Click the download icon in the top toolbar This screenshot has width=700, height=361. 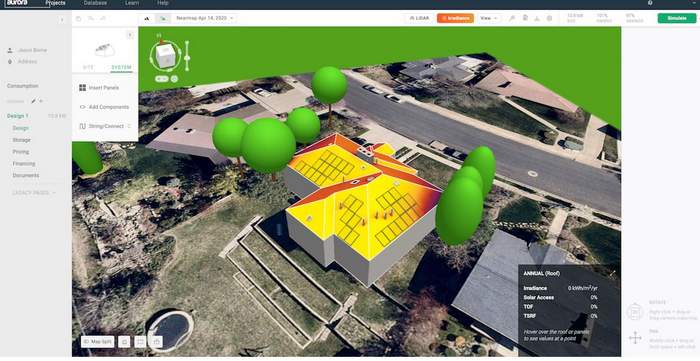coord(537,18)
